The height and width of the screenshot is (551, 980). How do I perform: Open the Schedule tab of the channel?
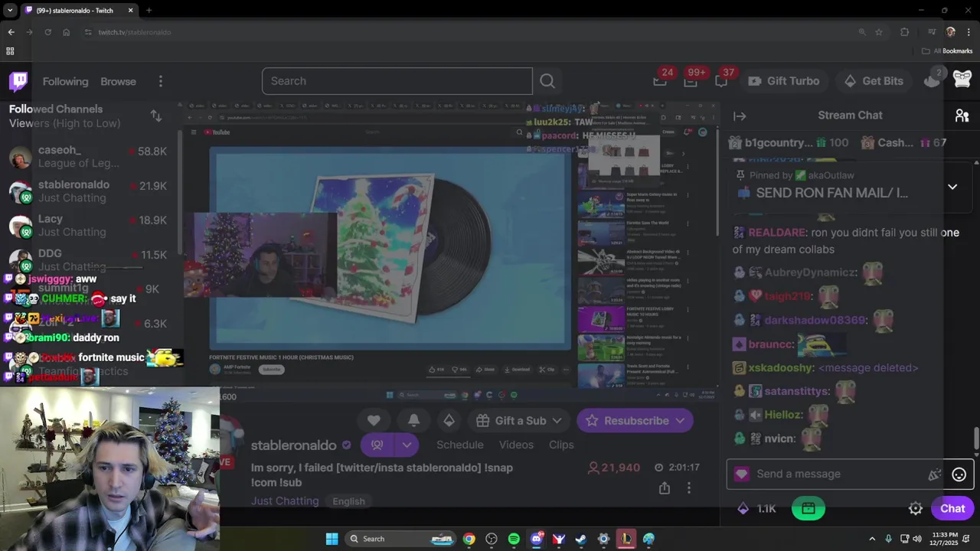pyautogui.click(x=459, y=445)
